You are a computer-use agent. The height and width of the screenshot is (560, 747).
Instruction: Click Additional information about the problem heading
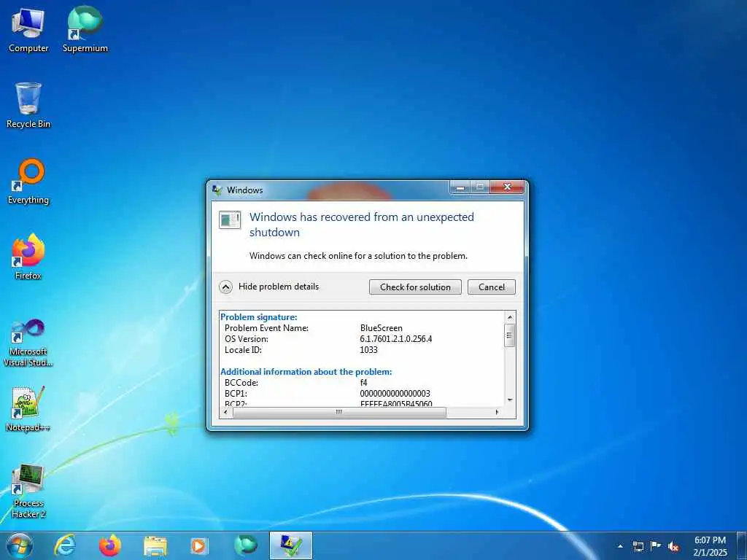(x=306, y=372)
